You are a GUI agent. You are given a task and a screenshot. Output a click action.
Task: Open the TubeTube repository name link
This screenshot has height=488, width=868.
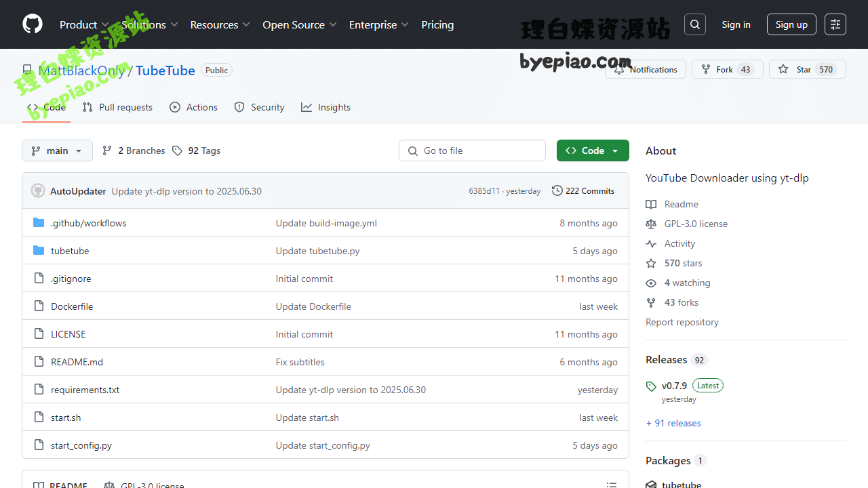coord(165,70)
